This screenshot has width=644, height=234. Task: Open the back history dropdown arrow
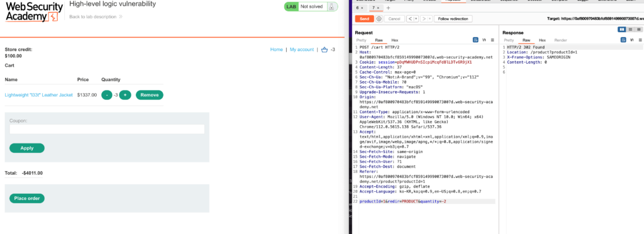point(416,19)
